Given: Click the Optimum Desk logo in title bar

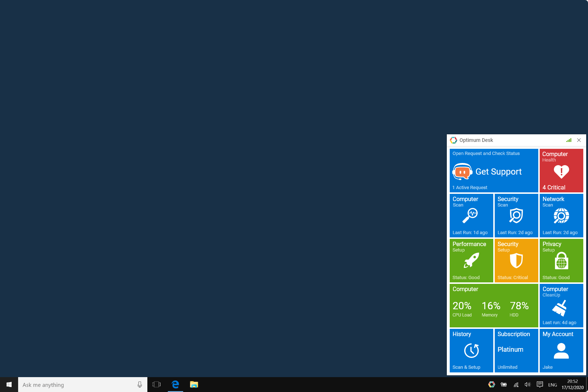Looking at the screenshot, I should (x=453, y=140).
